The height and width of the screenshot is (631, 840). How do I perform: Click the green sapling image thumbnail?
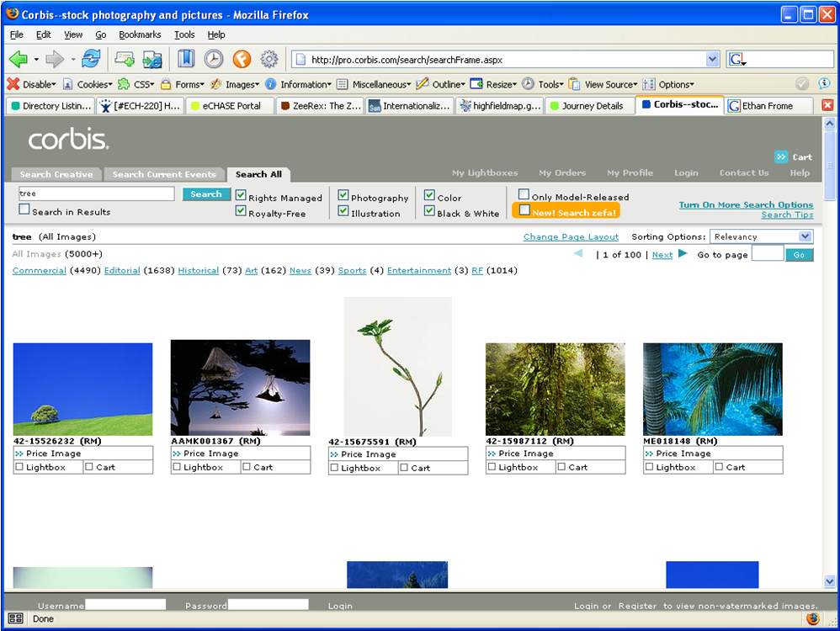point(397,366)
